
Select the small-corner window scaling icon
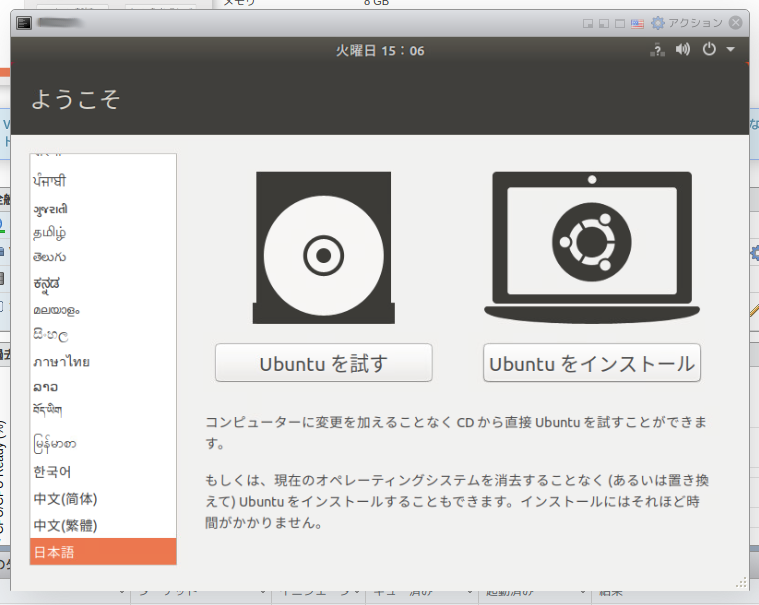tap(588, 23)
